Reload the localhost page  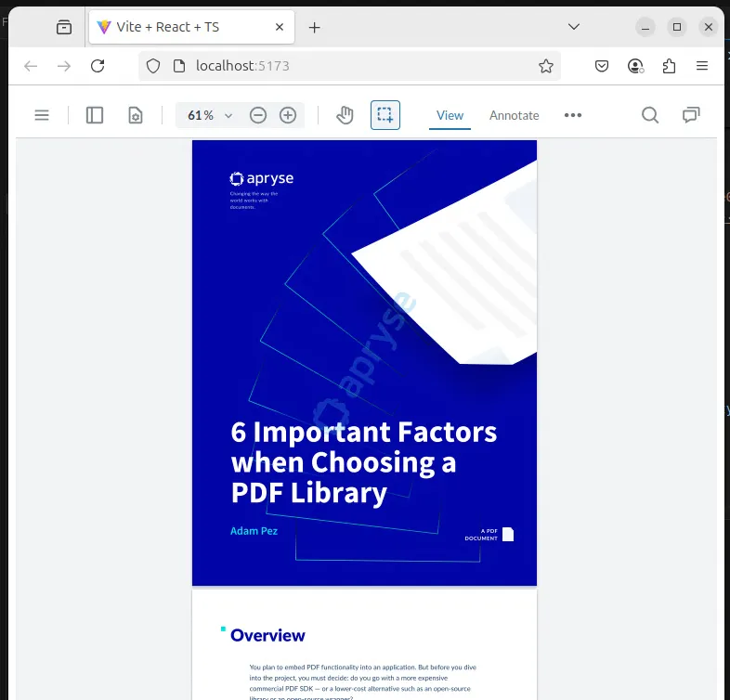point(98,66)
